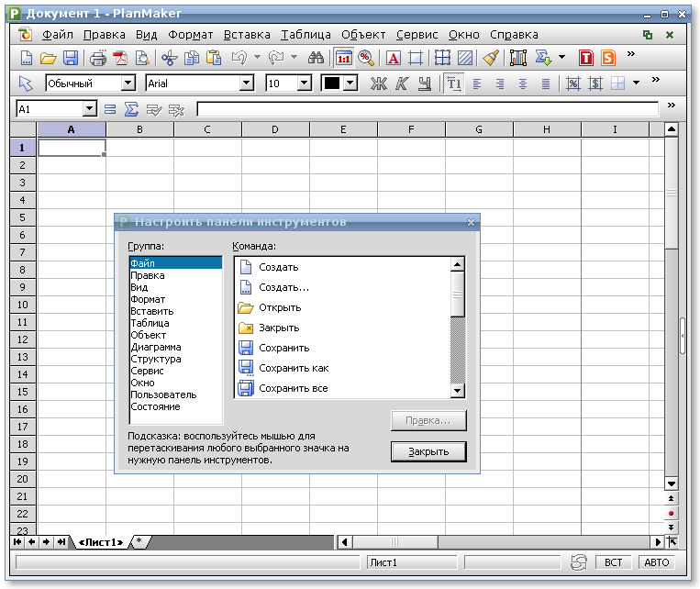Click the Save diskette icon in main toolbar
Viewport: 700px width, 589px height.
(x=71, y=58)
